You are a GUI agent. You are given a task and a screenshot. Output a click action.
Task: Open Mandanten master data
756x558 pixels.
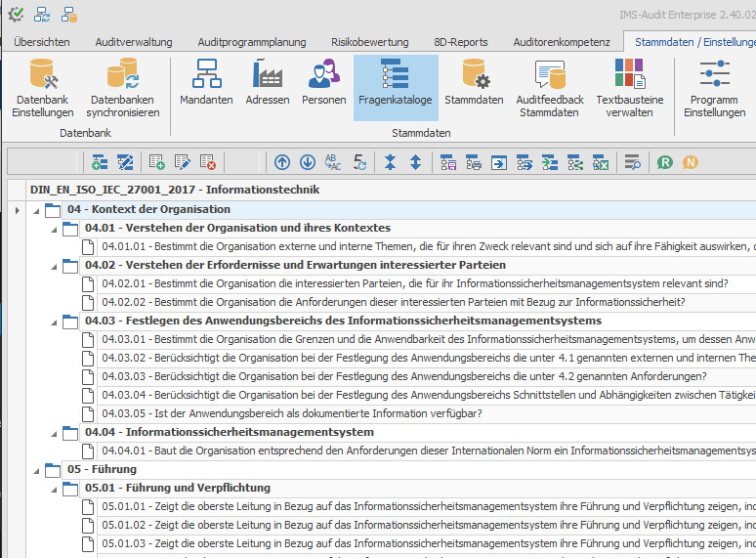(206, 82)
